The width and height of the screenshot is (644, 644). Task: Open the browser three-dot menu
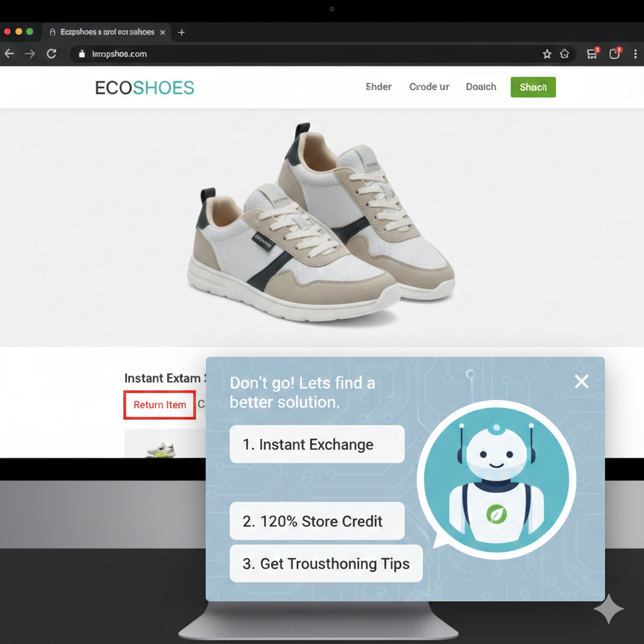(635, 54)
